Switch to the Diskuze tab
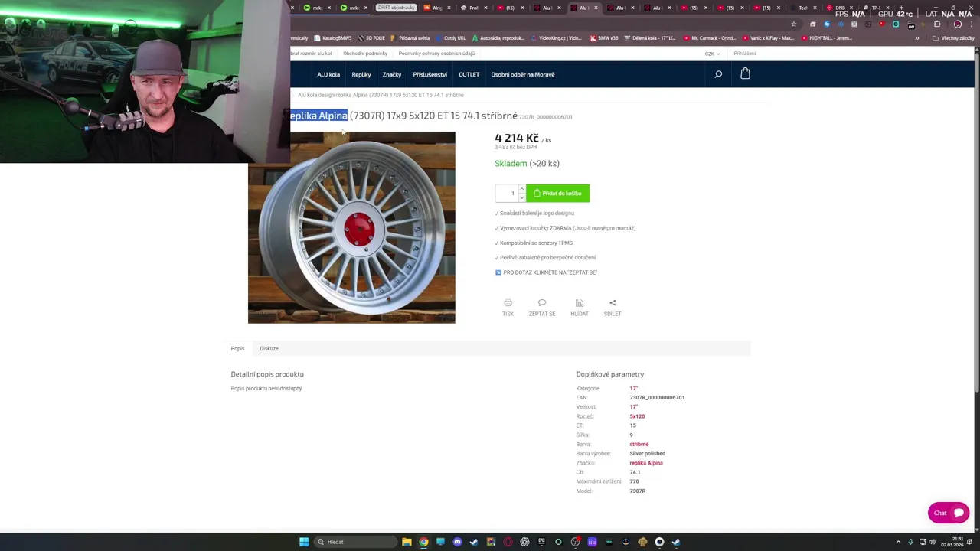The height and width of the screenshot is (551, 980). [269, 348]
